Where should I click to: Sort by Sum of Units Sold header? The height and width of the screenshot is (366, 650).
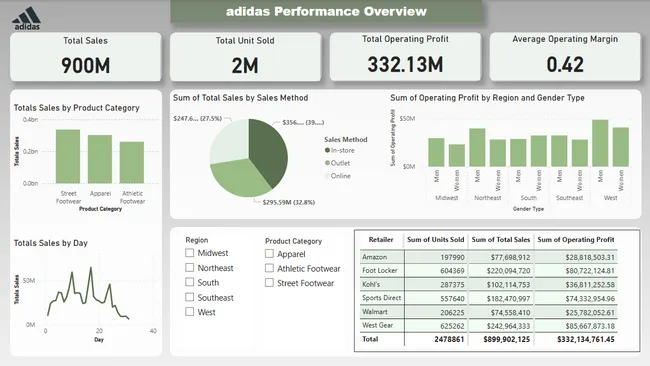point(435,240)
